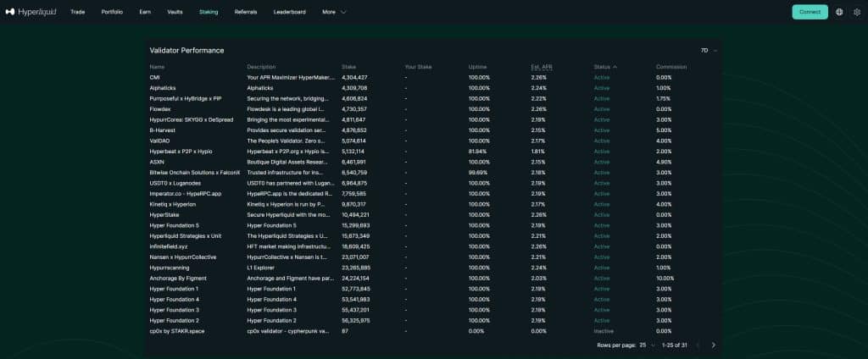Click the 2.03% estimated APR value
The image size is (868, 359).
click(x=538, y=279)
